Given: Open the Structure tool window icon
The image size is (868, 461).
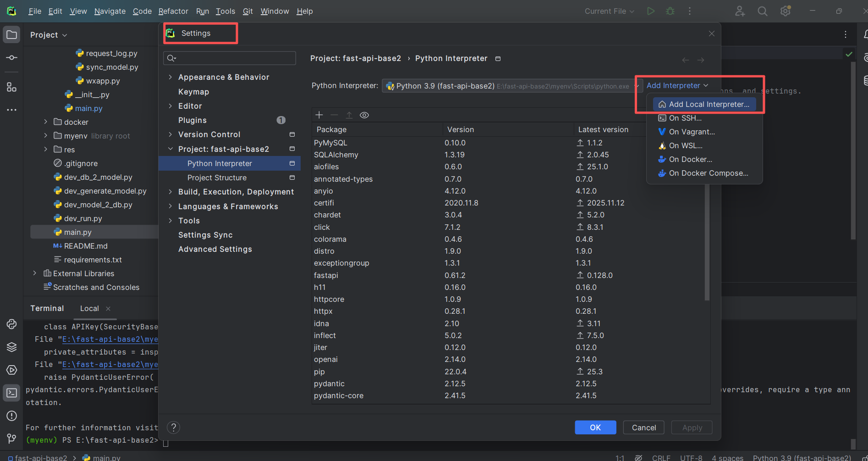Looking at the screenshot, I should 12,87.
